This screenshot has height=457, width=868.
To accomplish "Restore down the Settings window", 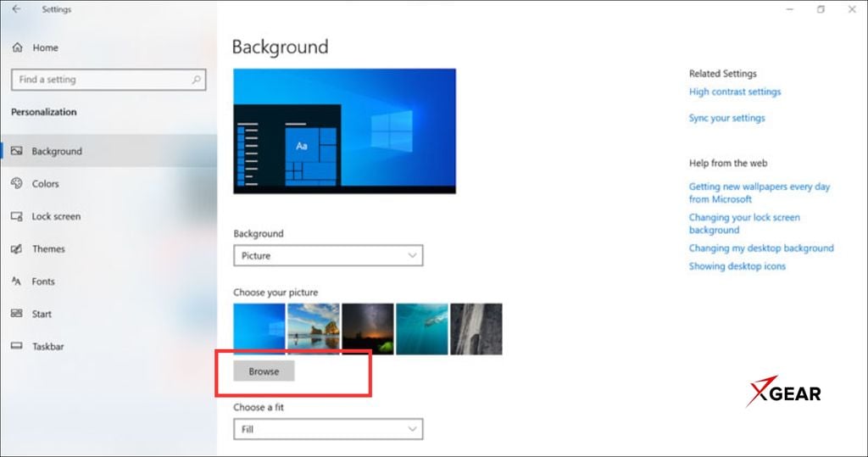I will pos(821,9).
